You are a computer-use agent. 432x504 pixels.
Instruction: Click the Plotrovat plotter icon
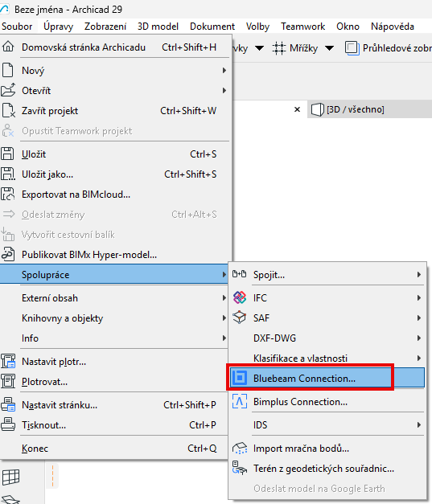[x=8, y=382]
